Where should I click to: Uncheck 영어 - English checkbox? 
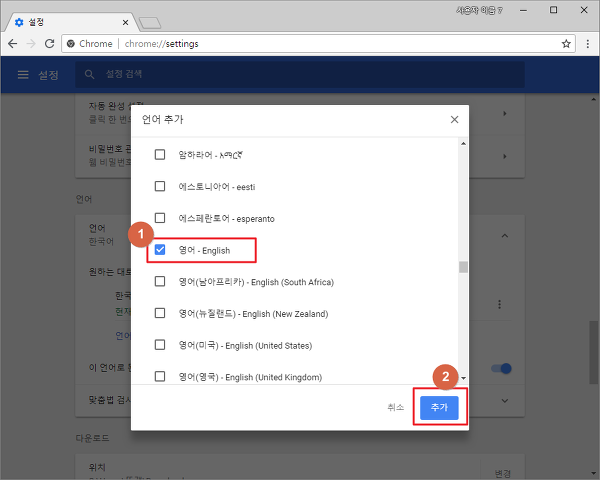click(160, 250)
